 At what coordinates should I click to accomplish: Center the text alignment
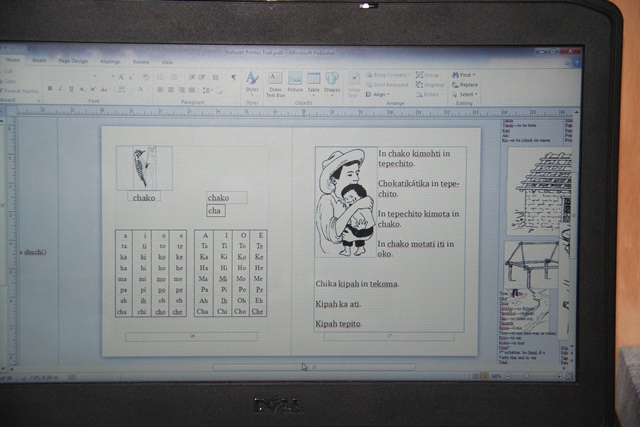[171, 90]
